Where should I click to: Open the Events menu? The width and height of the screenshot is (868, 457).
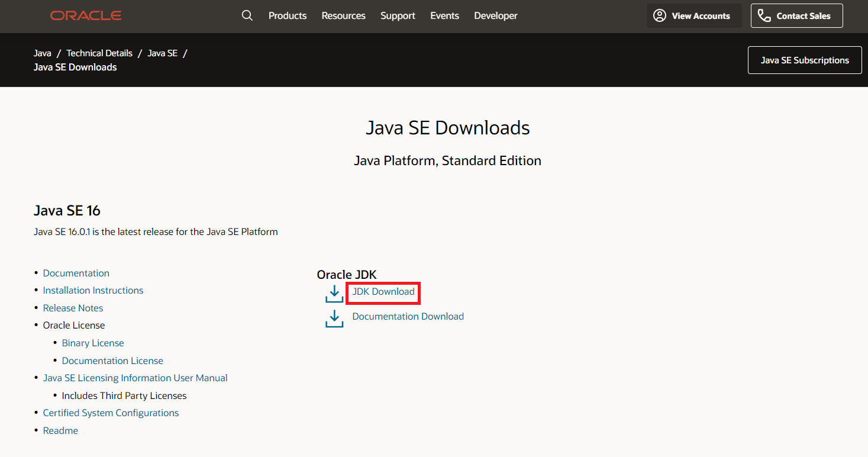pos(445,16)
